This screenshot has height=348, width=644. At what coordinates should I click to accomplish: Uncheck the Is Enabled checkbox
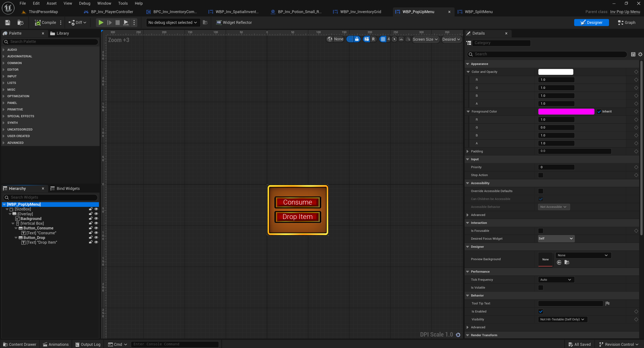click(x=541, y=312)
